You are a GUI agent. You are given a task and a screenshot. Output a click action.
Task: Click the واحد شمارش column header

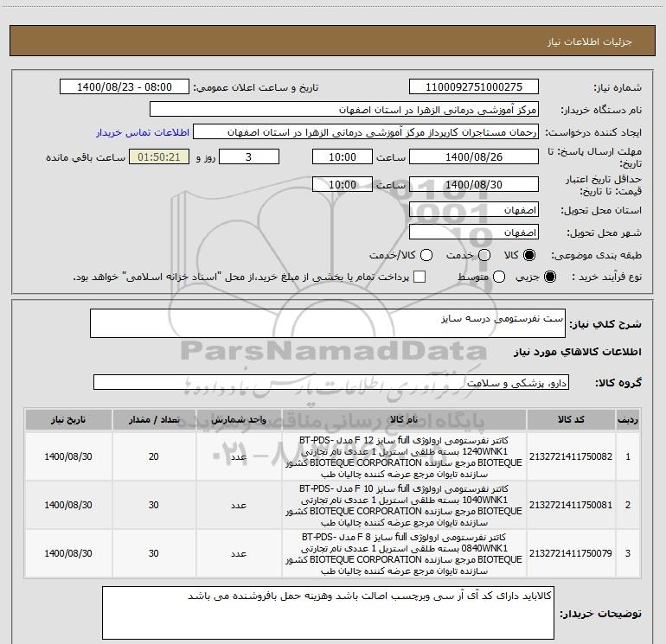(x=239, y=419)
